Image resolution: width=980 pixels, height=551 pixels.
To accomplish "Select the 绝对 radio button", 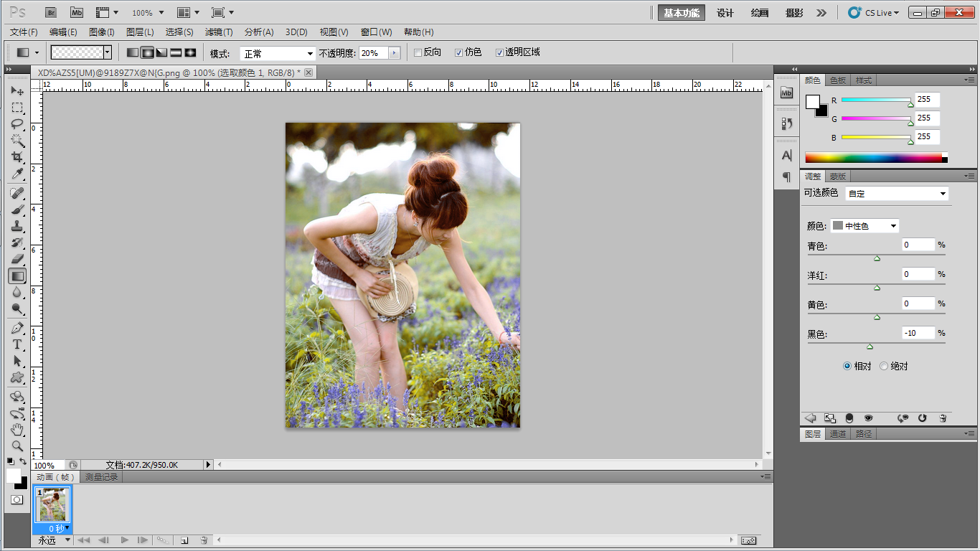I will click(x=884, y=366).
